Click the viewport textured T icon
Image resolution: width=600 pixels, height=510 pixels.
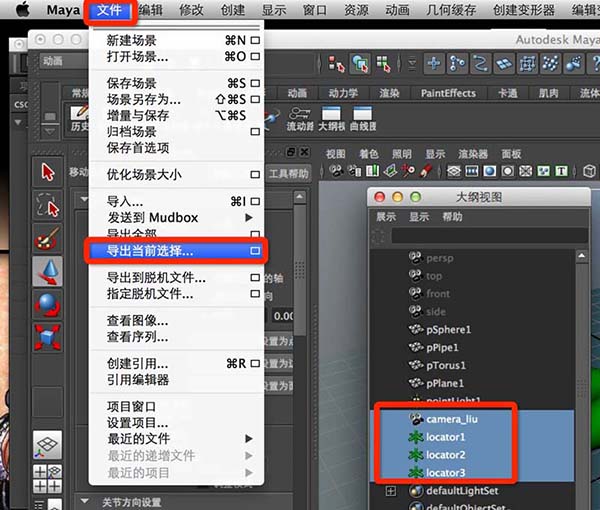(561, 171)
